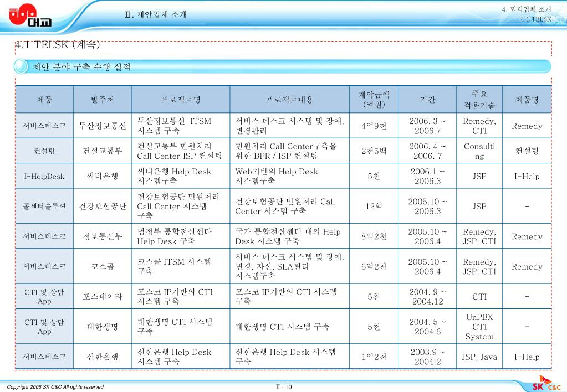The image size is (567, 392).
Task: Click the period '2003.9 ~ 2004.2'
Action: point(427,357)
